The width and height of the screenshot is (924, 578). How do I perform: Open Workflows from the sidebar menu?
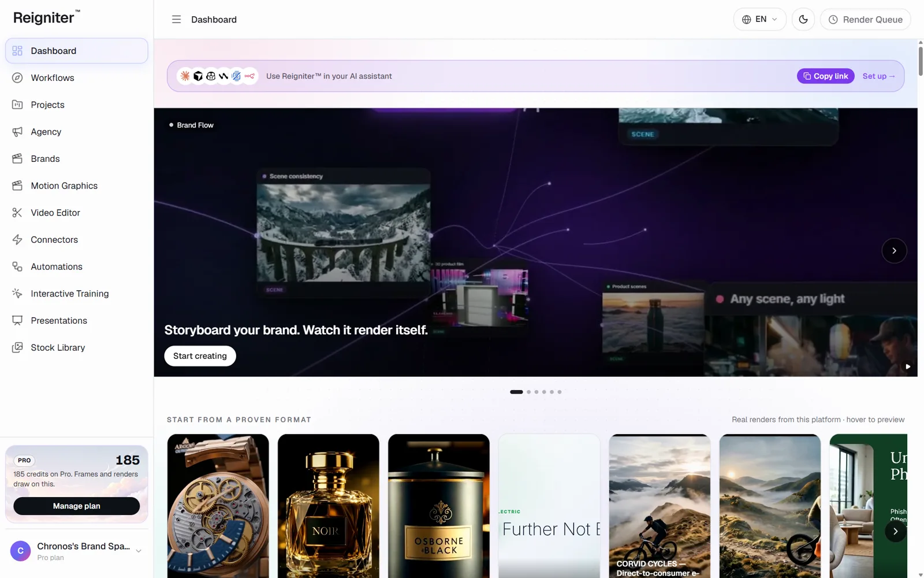pyautogui.click(x=77, y=78)
